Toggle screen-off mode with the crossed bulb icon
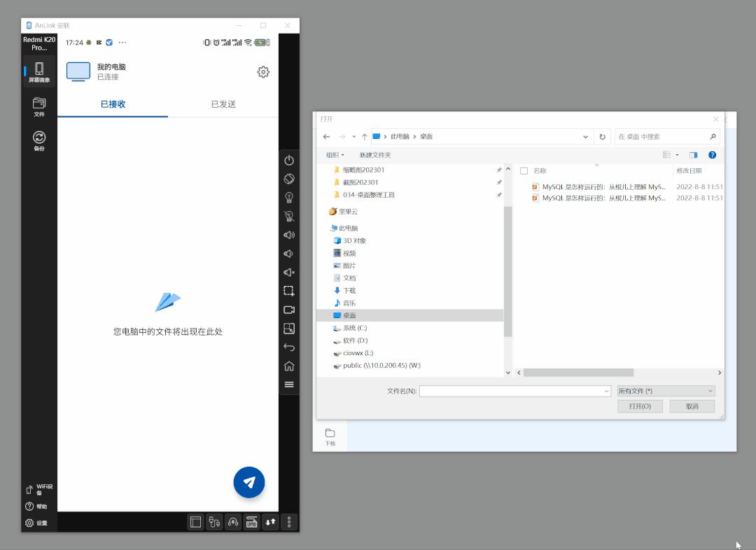 [289, 216]
